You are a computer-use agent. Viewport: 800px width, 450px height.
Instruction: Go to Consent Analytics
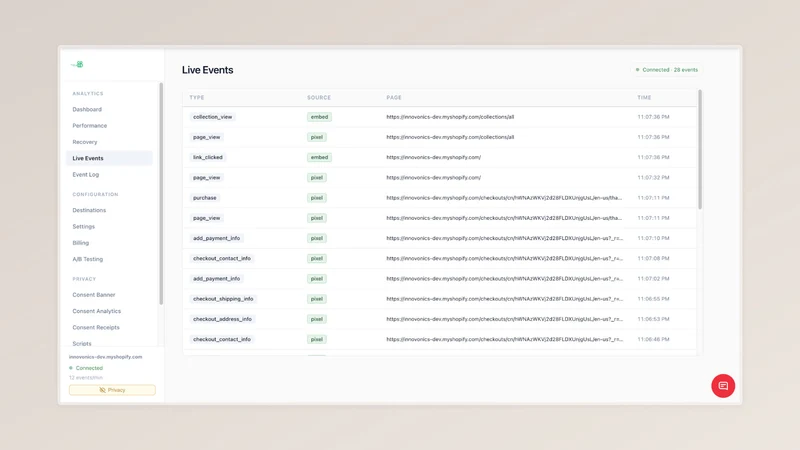click(97, 311)
